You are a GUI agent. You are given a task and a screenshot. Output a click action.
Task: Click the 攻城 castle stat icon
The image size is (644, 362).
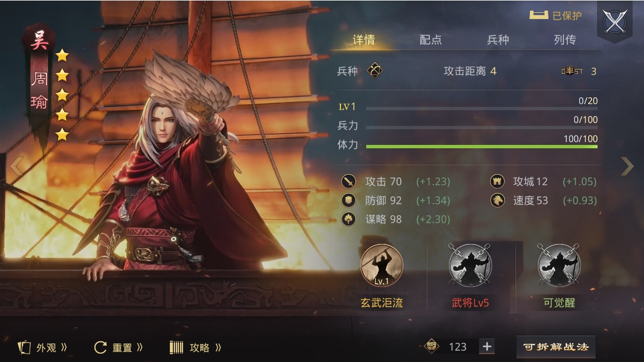click(x=498, y=181)
